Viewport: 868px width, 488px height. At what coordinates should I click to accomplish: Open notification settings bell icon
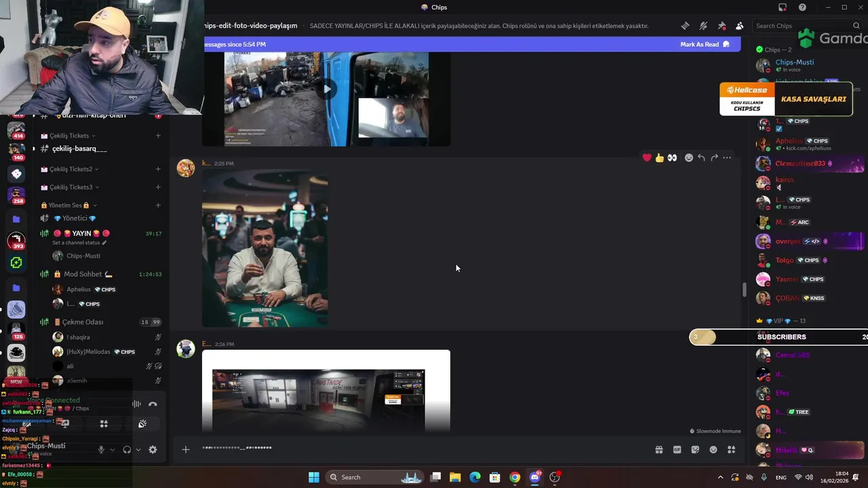[703, 26]
